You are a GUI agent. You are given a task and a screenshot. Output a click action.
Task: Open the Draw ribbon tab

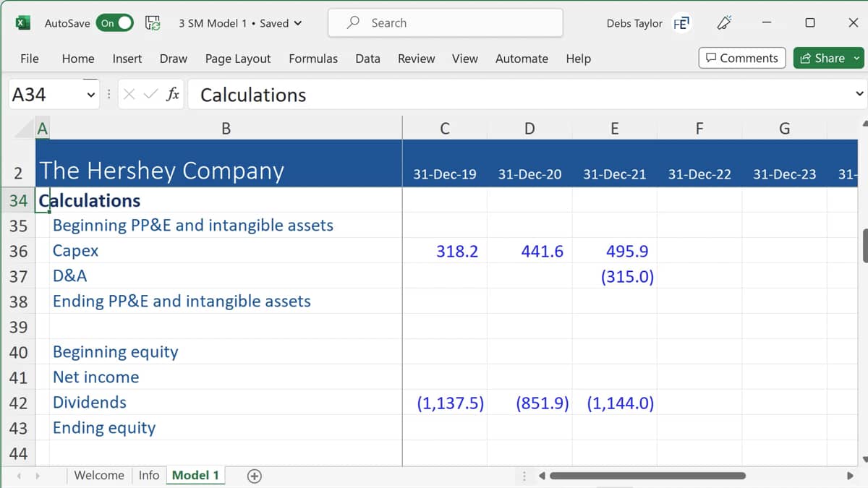click(174, 59)
